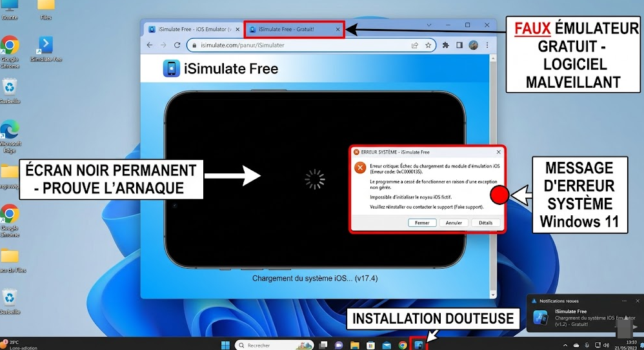The width and height of the screenshot is (644, 350).
Task: Open Google Chrome from the taskbar
Action: tap(403, 345)
